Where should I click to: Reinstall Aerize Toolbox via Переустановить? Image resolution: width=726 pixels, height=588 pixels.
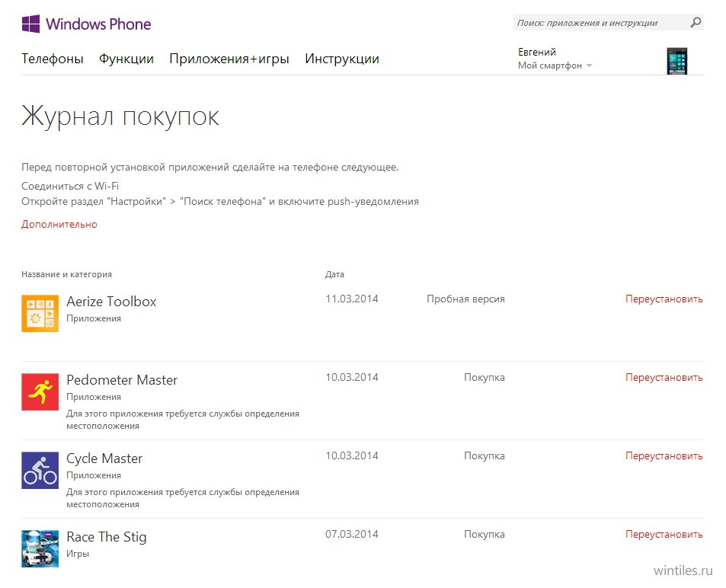coord(664,299)
